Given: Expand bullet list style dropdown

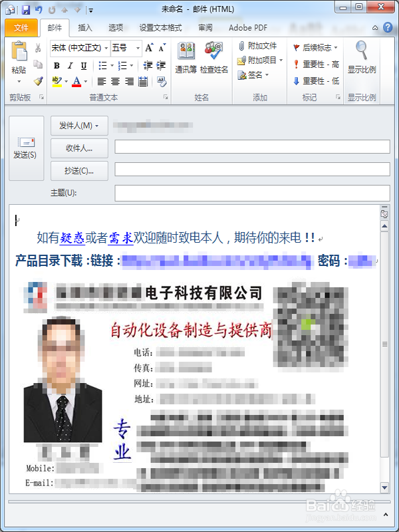Looking at the screenshot, I should (x=111, y=65).
